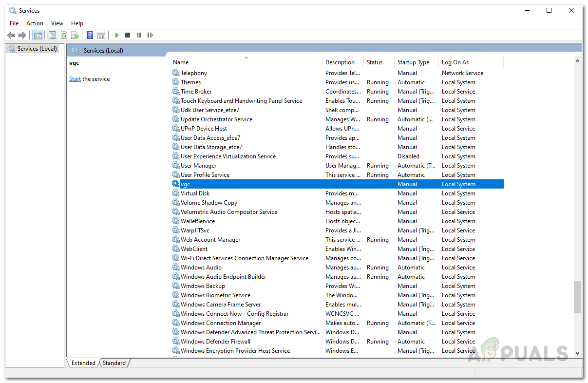588x383 pixels.
Task: Click the Properties toolbar icon
Action: [x=52, y=35]
